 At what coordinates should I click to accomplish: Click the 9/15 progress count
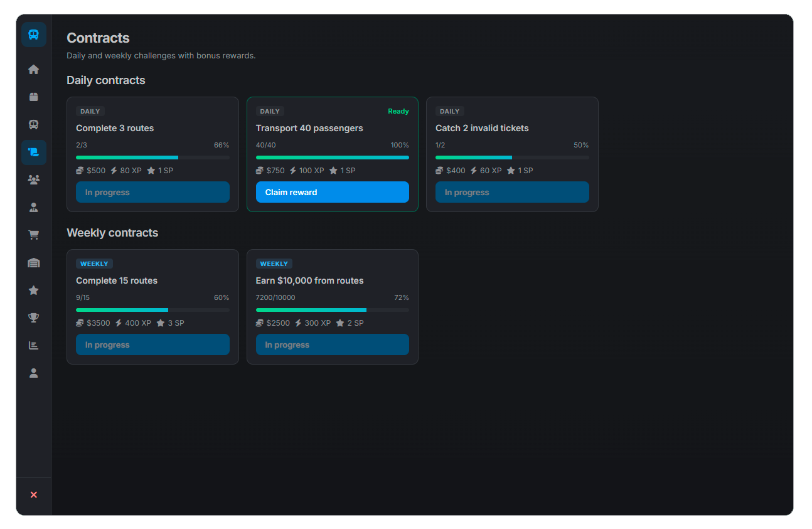(x=83, y=297)
